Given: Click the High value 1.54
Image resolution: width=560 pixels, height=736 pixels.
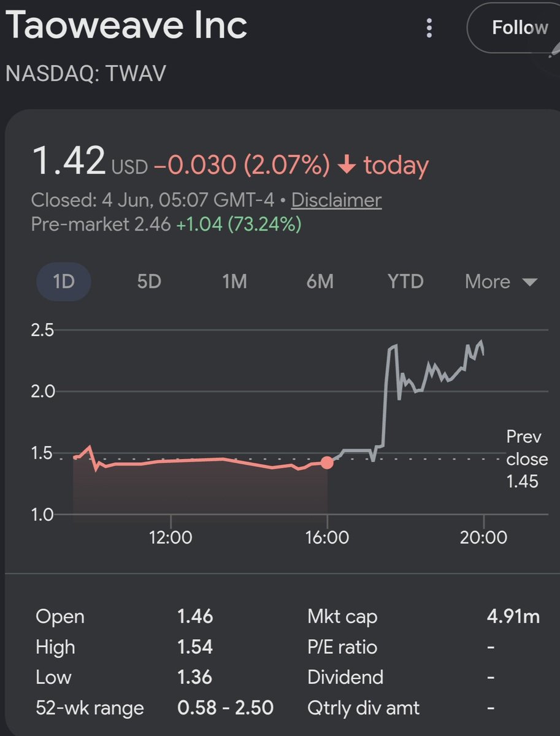Looking at the screenshot, I should (x=195, y=647).
